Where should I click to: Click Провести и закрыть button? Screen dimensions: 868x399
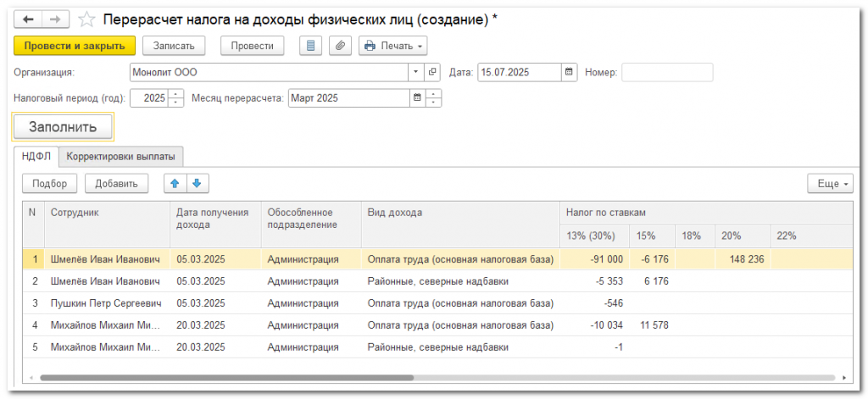click(x=75, y=46)
